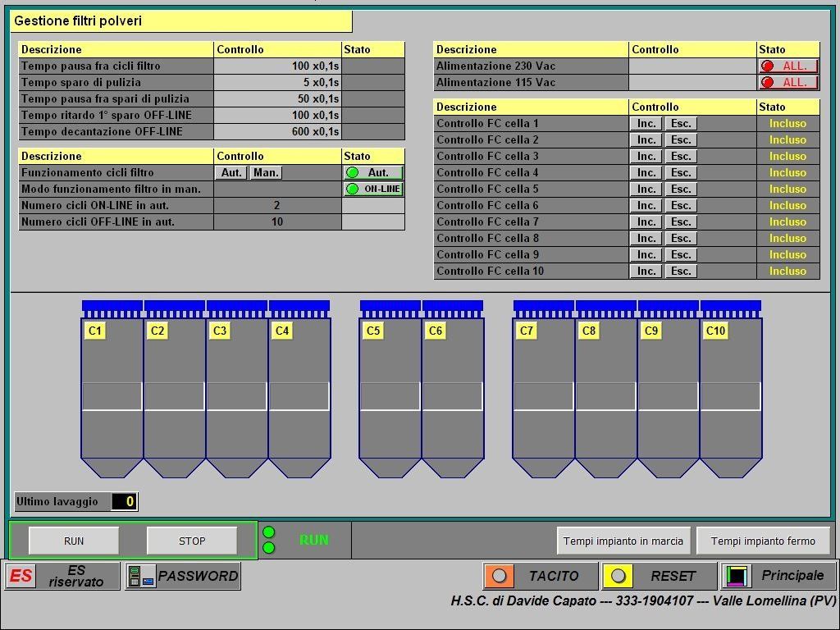Set filter cycles to Man. mode
This screenshot has height=630, width=840.
266,173
